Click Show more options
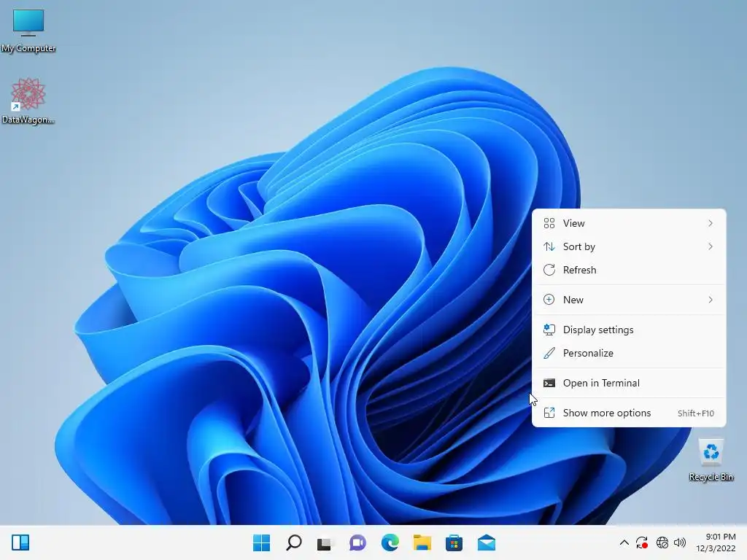The height and width of the screenshot is (560, 747). (x=629, y=413)
